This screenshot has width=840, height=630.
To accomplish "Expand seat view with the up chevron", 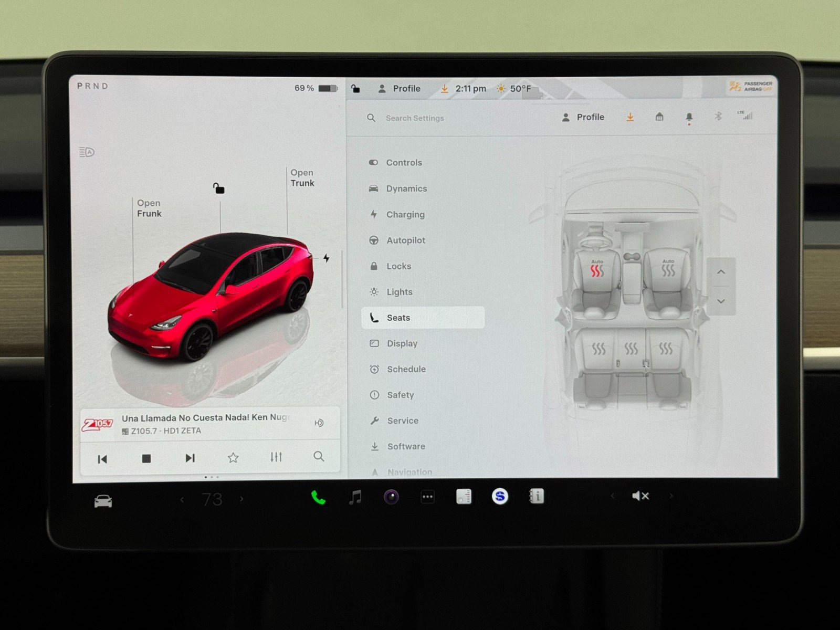I will point(721,272).
